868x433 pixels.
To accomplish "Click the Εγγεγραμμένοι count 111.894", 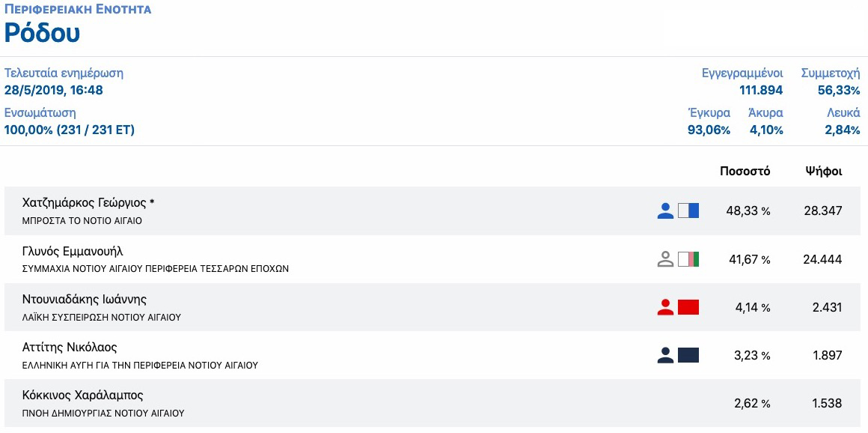I will coord(761,91).
